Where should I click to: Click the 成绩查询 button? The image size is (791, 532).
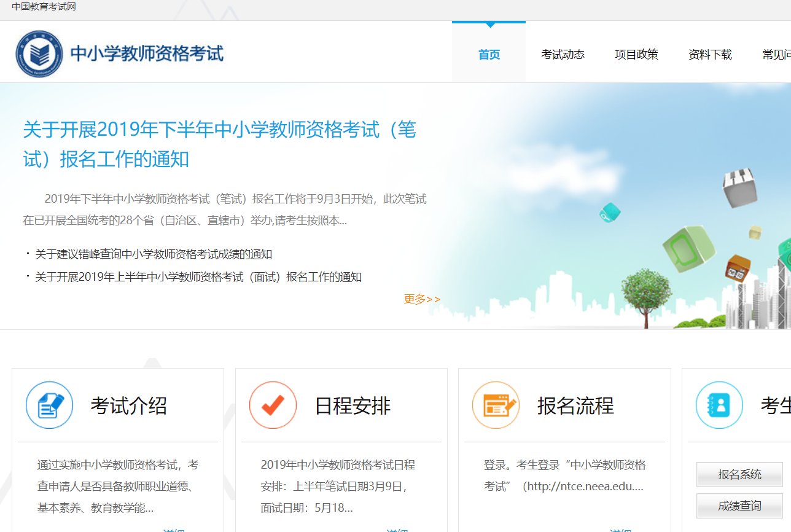pos(739,505)
